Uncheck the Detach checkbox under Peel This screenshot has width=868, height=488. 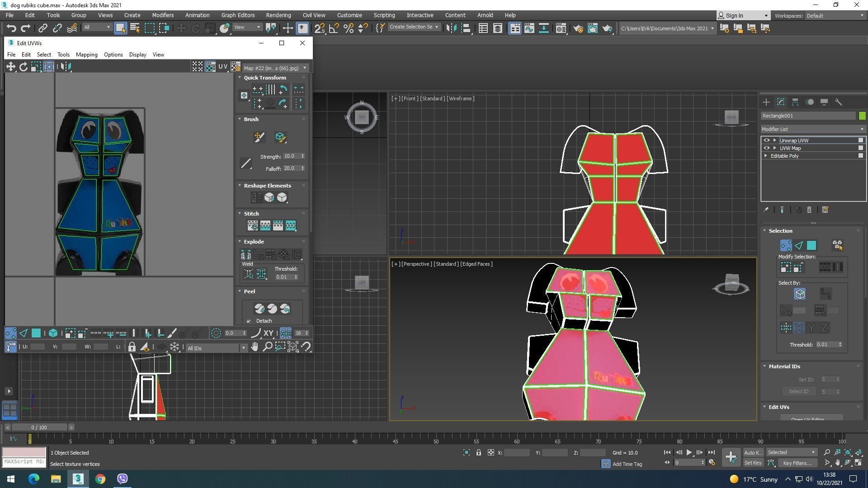[x=249, y=321]
